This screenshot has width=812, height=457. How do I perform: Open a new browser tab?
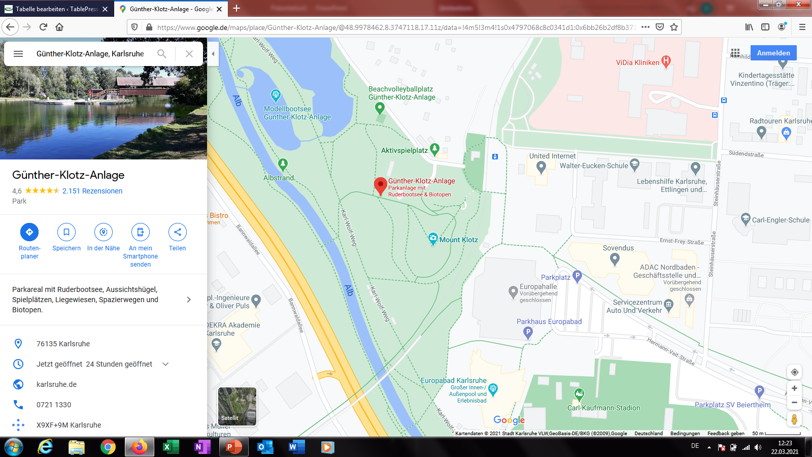(237, 9)
